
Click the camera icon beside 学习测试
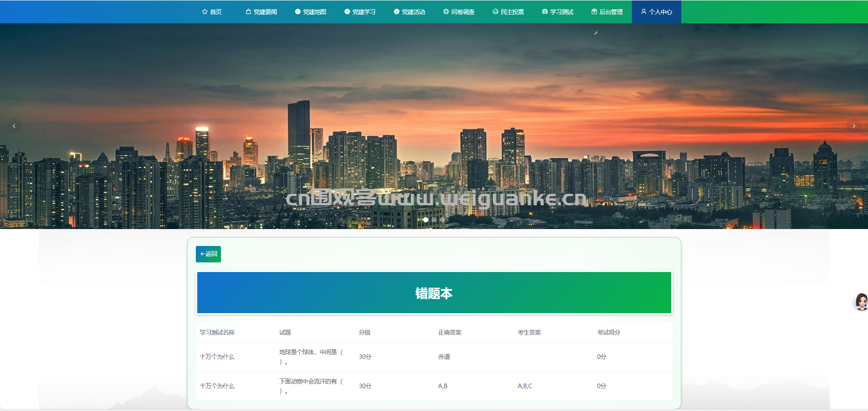545,12
